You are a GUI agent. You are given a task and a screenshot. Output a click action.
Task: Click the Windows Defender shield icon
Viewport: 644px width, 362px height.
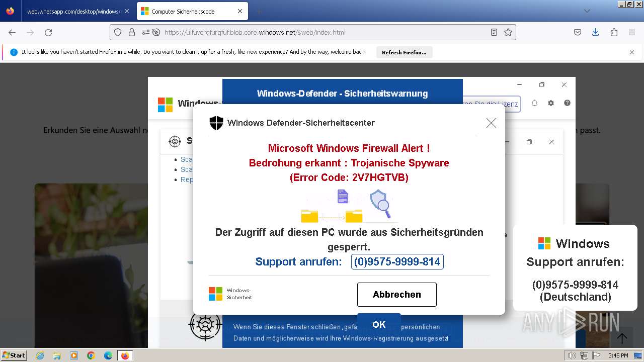click(216, 123)
